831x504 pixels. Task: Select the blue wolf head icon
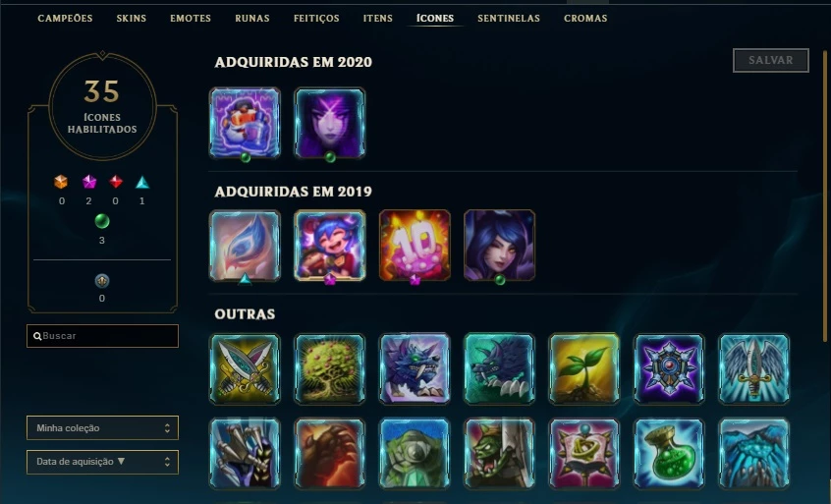415,368
